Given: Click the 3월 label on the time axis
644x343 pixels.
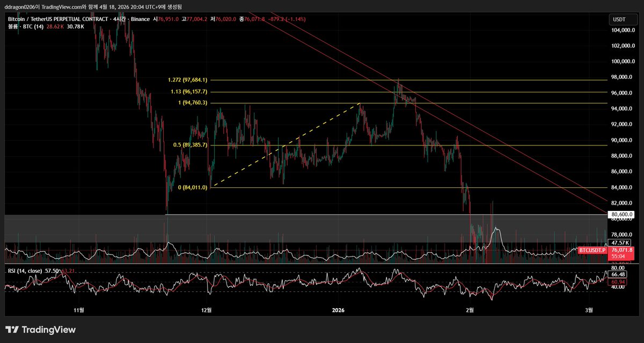Looking at the screenshot, I should click(x=589, y=310).
